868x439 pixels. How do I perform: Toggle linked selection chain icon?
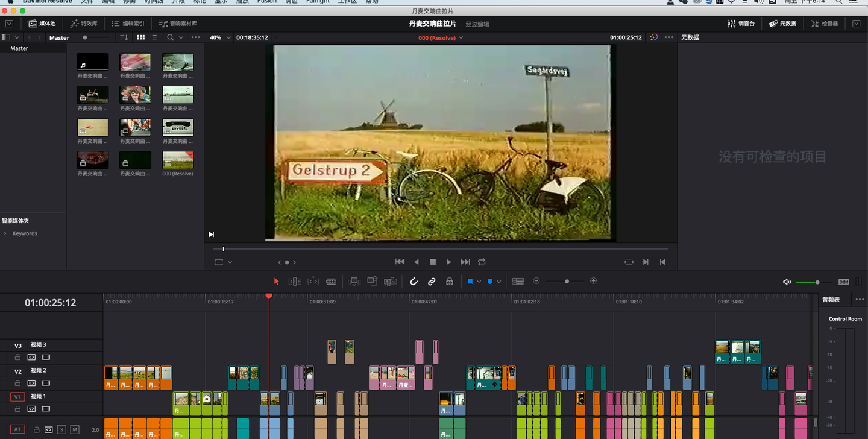[x=432, y=282]
